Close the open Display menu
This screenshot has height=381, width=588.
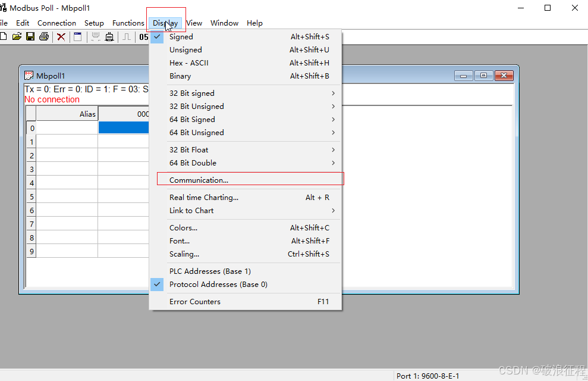[165, 23]
